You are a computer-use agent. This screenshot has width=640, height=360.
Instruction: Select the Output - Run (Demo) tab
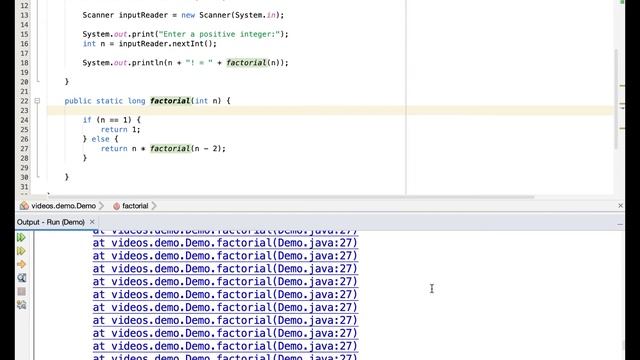pyautogui.click(x=51, y=222)
